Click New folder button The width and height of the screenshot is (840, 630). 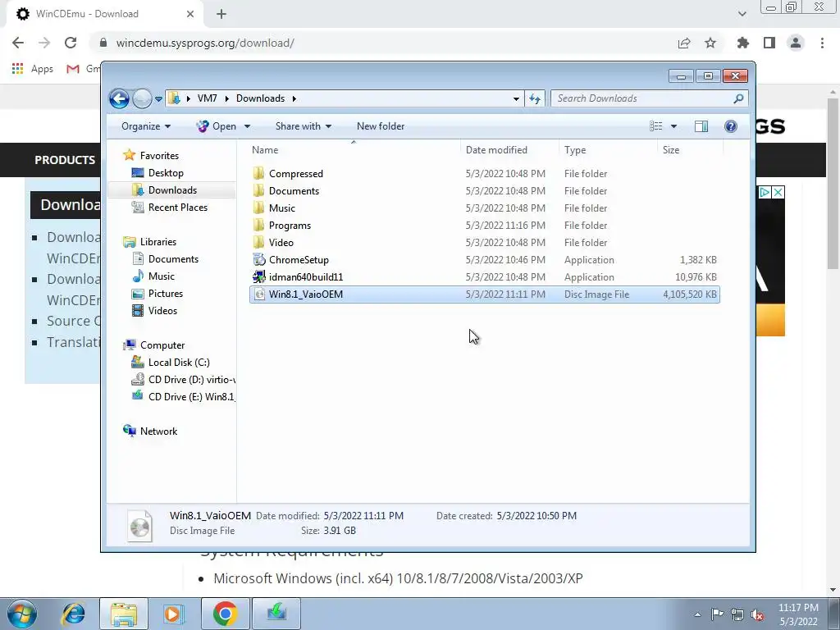click(381, 126)
